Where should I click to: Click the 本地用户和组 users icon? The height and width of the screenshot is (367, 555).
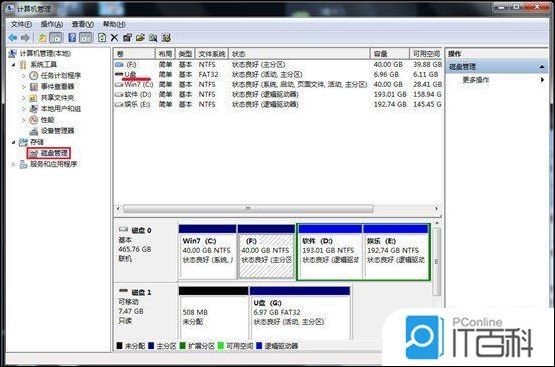[x=34, y=109]
